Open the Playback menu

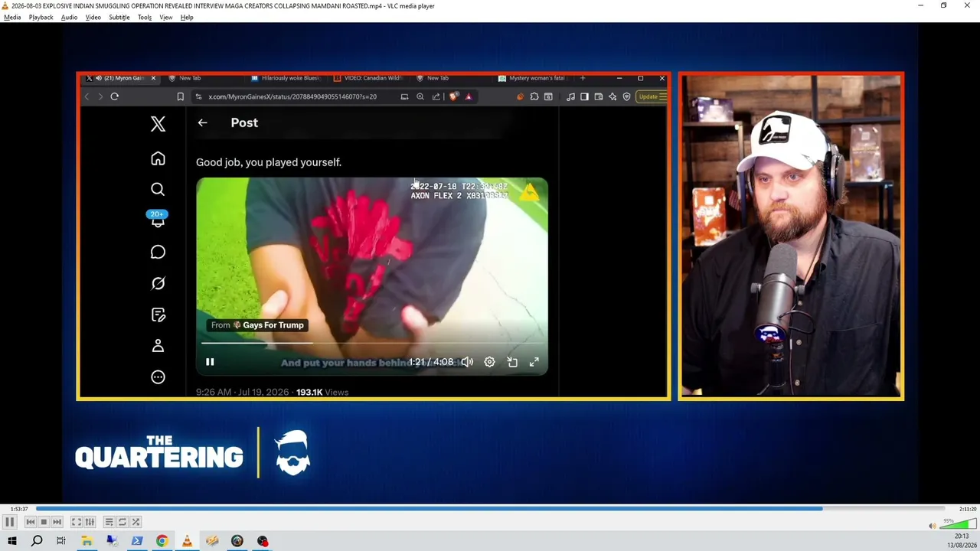tap(41, 17)
